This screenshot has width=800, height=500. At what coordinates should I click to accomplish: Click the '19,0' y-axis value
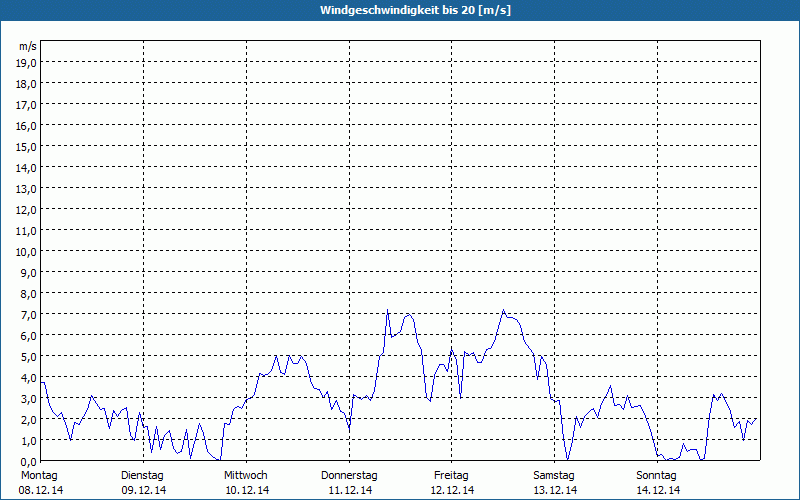point(27,63)
